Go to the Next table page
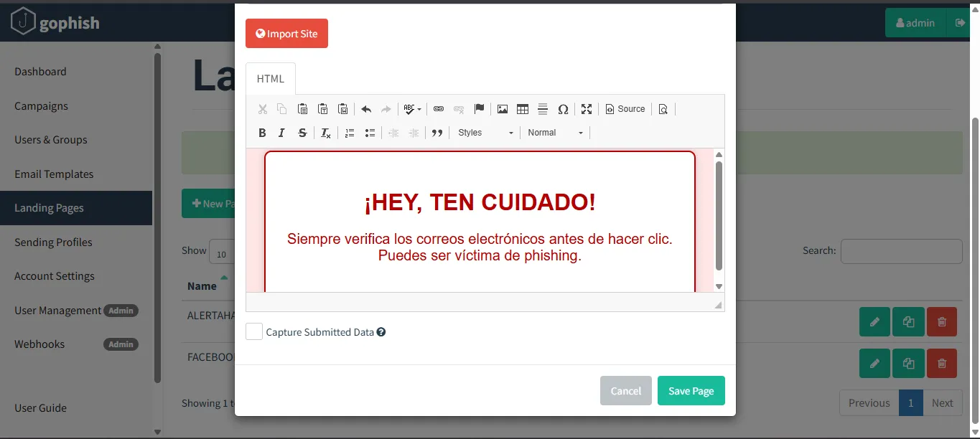Image resolution: width=980 pixels, height=439 pixels. pos(942,403)
